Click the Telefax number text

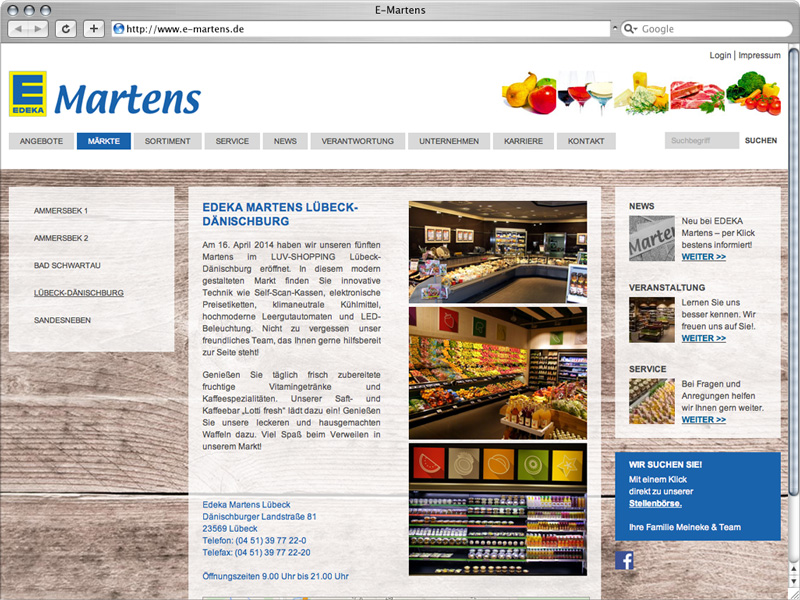point(256,553)
